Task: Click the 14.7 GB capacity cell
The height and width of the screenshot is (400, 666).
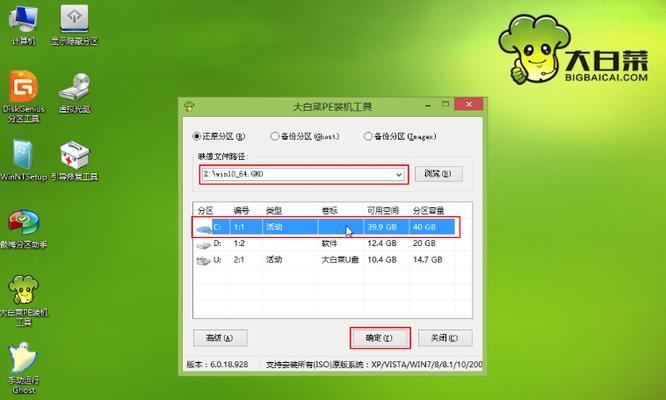Action: 427,259
